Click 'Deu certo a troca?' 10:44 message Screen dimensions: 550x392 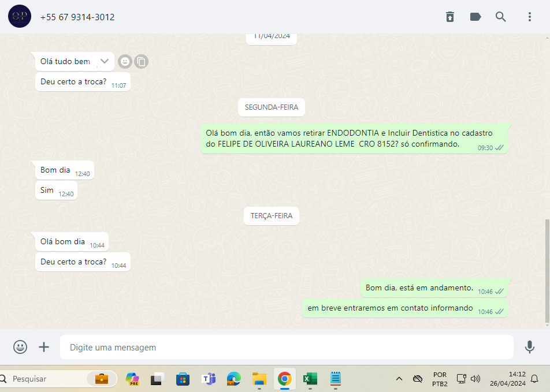pyautogui.click(x=83, y=262)
